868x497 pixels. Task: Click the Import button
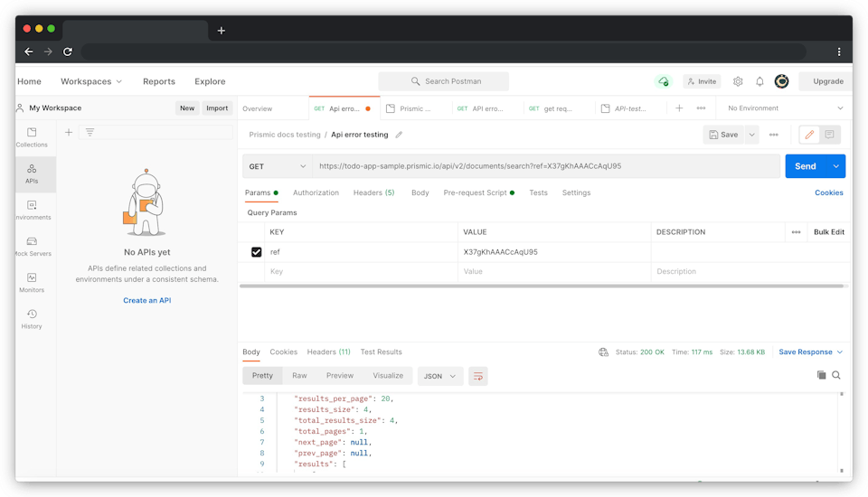coord(217,108)
